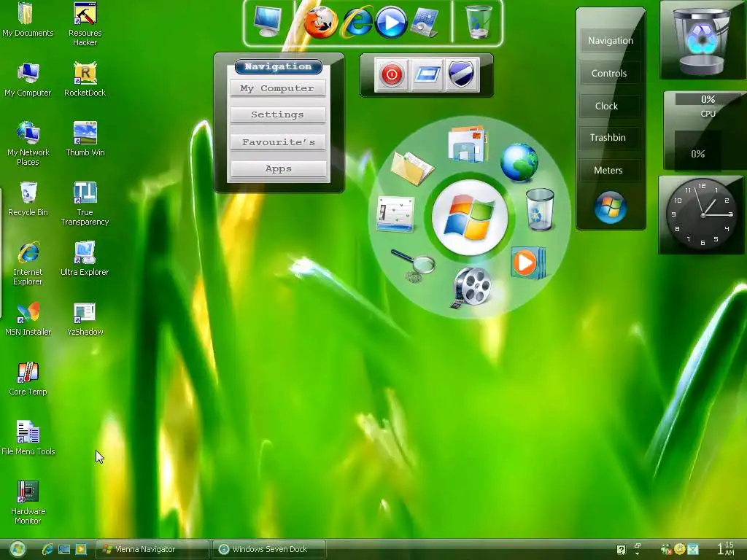Open the YzShadow desktop shortcut
The image size is (747, 560).
point(85,319)
